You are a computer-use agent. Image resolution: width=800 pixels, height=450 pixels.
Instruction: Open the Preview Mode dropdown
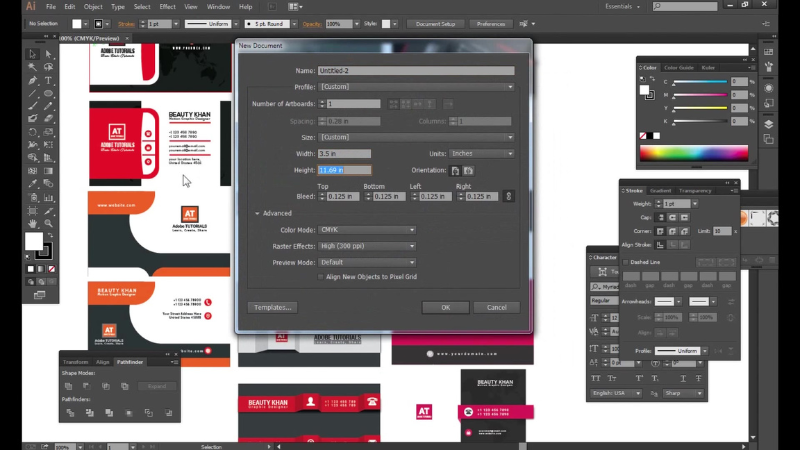point(367,262)
